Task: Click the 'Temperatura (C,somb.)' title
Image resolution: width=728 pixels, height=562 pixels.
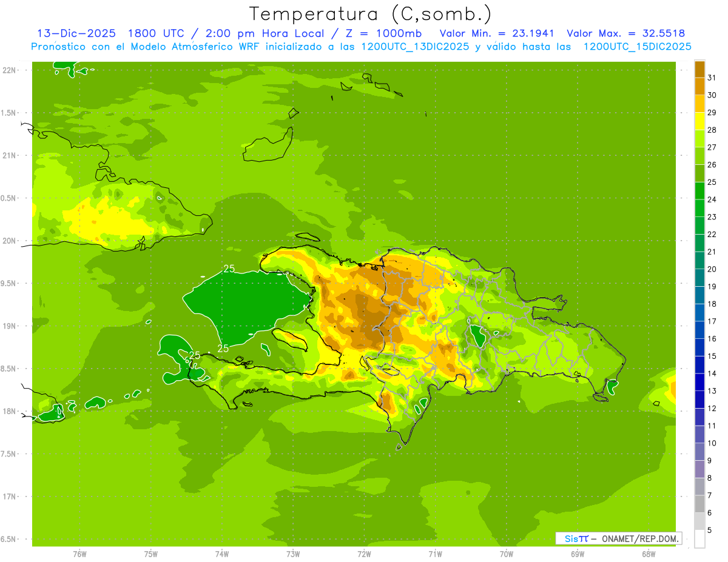Action: point(371,14)
